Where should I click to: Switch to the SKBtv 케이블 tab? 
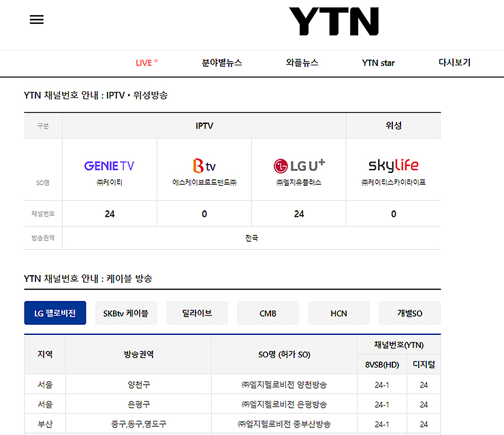click(x=126, y=313)
